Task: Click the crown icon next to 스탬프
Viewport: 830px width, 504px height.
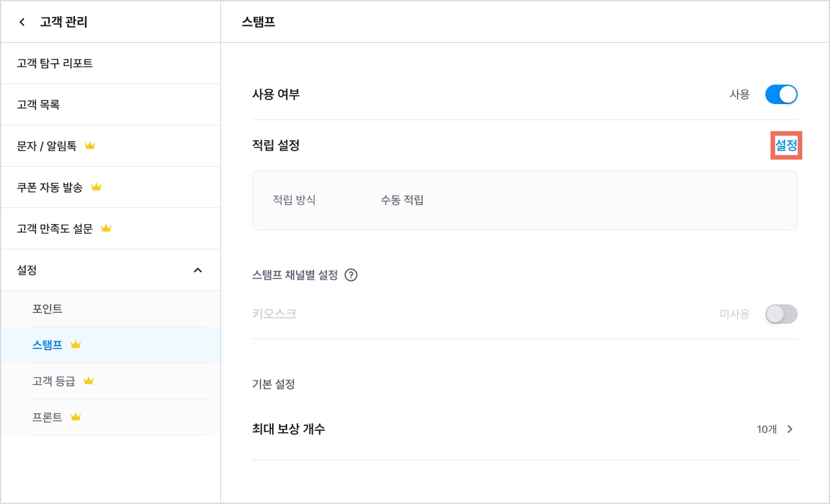Action: click(76, 345)
